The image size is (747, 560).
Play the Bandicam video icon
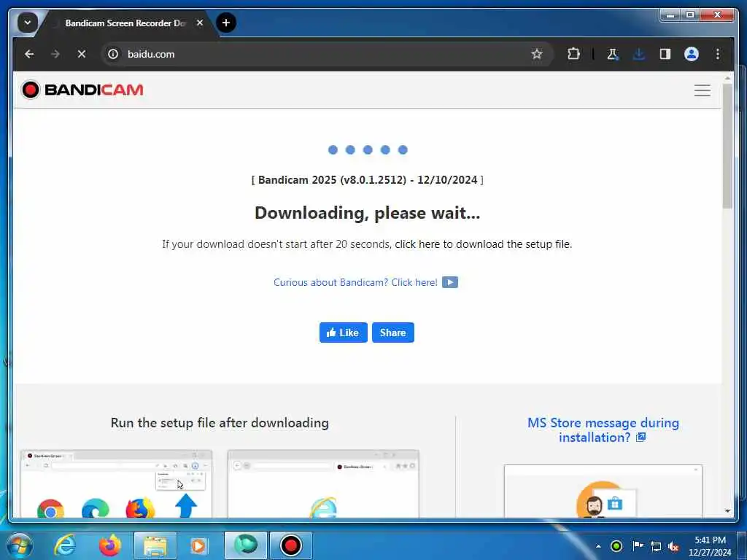point(449,282)
